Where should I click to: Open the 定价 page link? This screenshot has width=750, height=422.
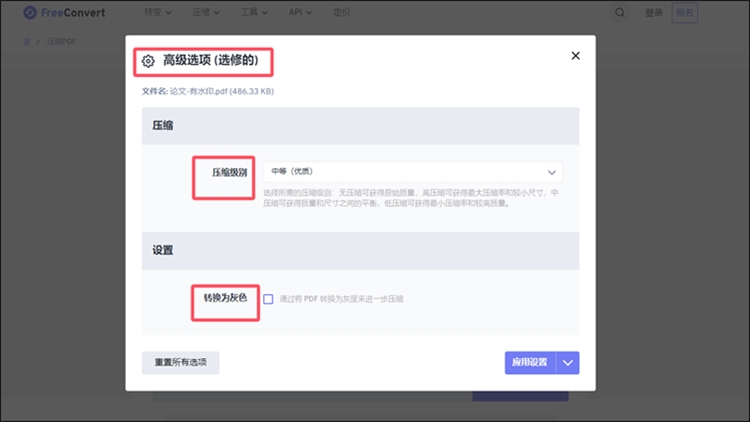(342, 12)
